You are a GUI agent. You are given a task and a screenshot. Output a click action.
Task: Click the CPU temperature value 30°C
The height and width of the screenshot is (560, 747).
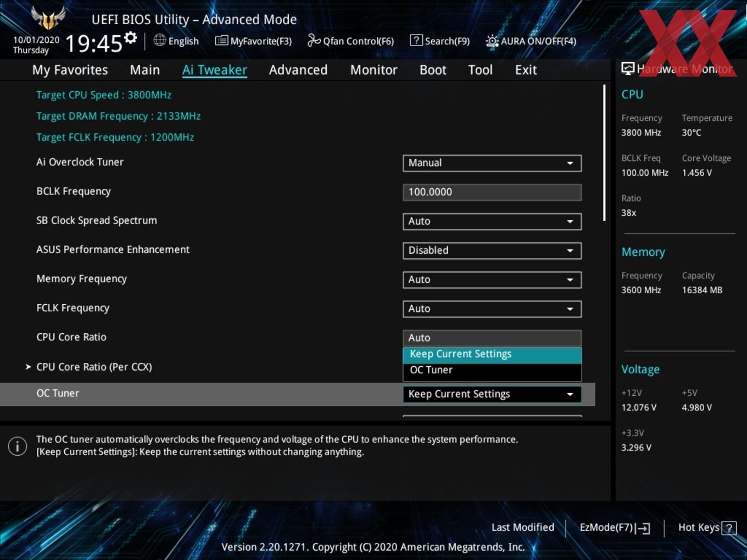(692, 133)
